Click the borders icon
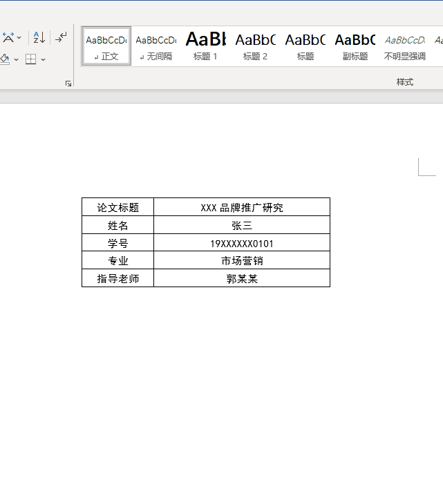Viewport: 443px width, 504px height. pos(31,59)
